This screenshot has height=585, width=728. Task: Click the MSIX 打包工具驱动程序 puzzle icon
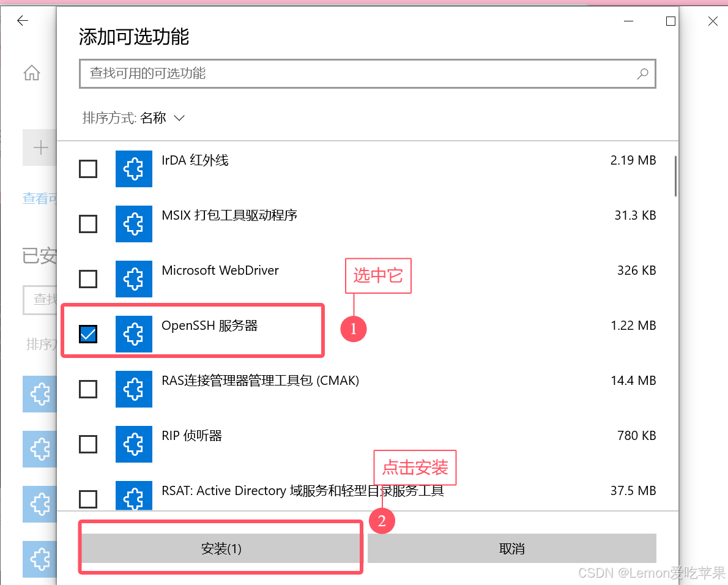pos(134,224)
